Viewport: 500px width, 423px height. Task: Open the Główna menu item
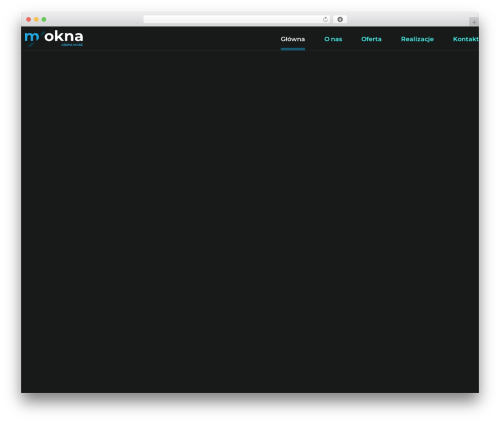[x=293, y=39]
